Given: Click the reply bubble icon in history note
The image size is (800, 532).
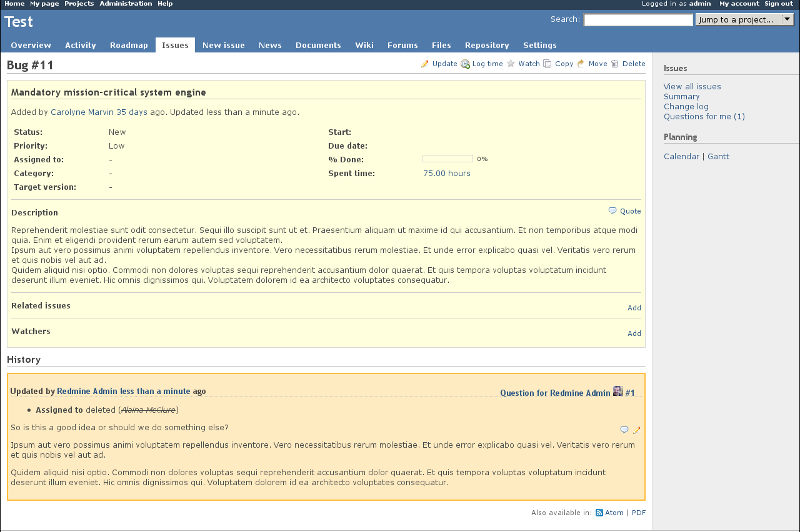Looking at the screenshot, I should (x=624, y=430).
